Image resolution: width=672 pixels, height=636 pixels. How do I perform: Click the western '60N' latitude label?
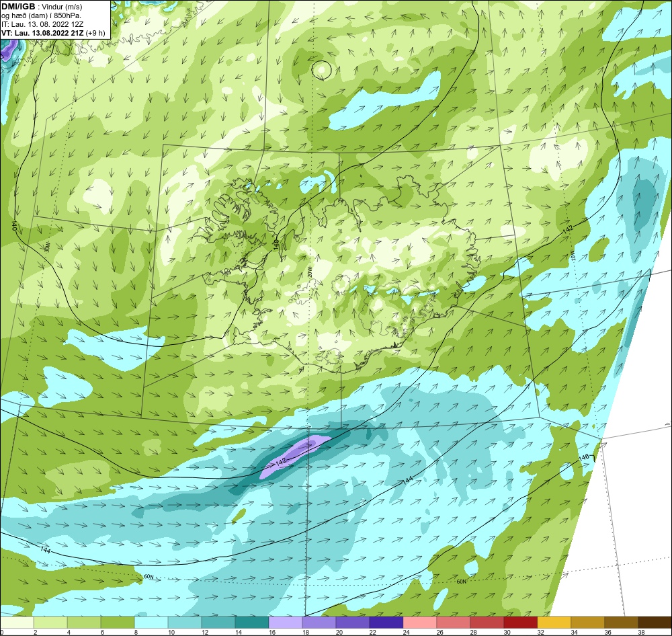point(149,576)
